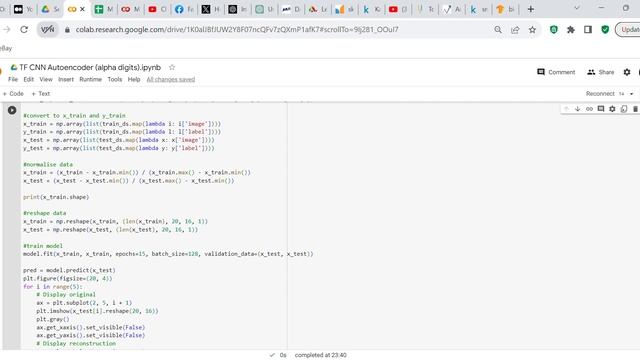Delete the cell with trash icon

[x=635, y=109]
